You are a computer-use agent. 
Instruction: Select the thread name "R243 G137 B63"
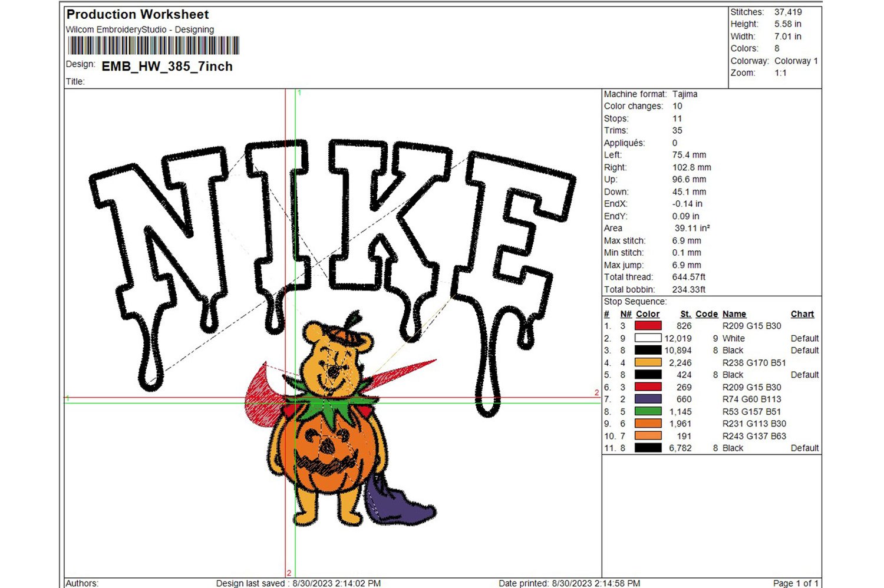point(754,436)
